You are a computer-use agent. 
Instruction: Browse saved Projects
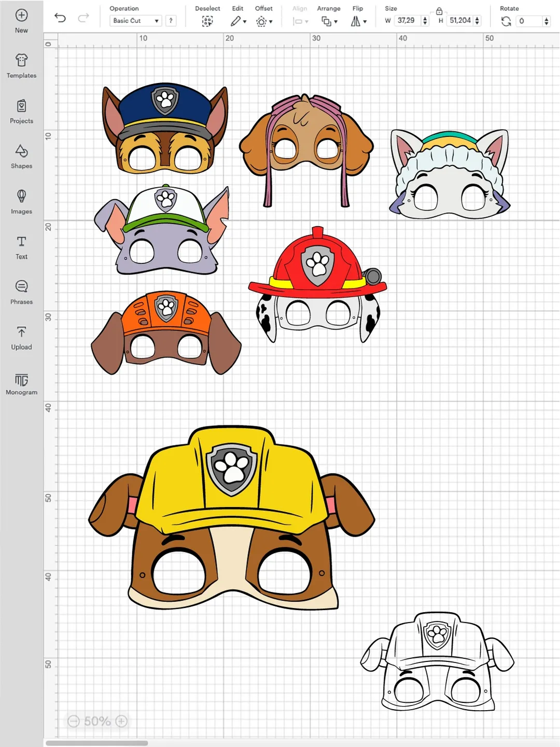coord(21,112)
